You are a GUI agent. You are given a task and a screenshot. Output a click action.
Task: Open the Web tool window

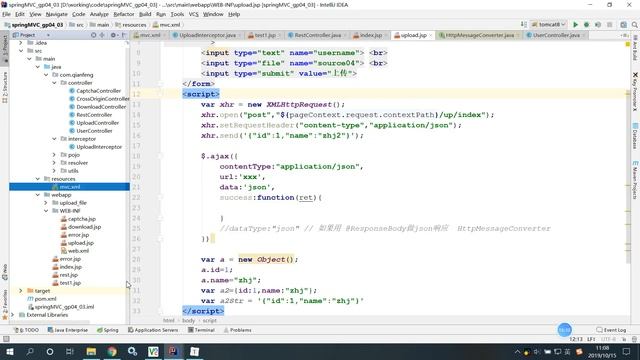4,272
